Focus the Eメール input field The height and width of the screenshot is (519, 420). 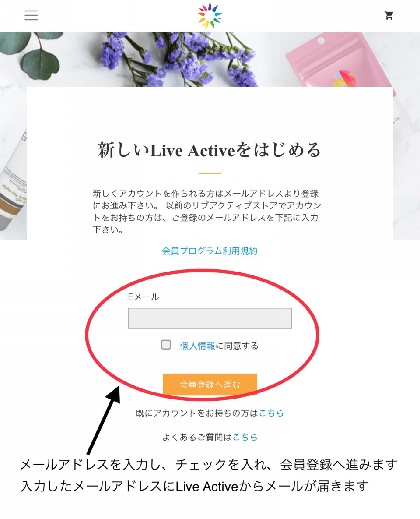click(210, 318)
